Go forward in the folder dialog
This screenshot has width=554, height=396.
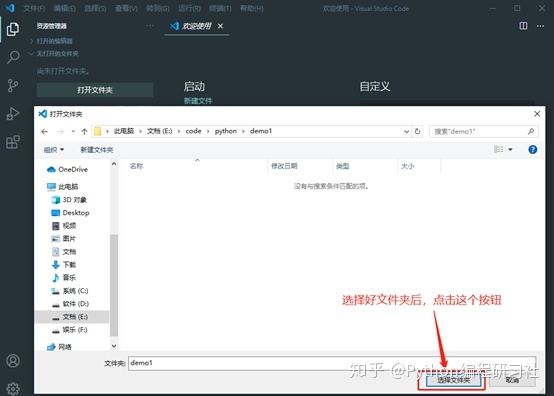pyautogui.click(x=60, y=131)
